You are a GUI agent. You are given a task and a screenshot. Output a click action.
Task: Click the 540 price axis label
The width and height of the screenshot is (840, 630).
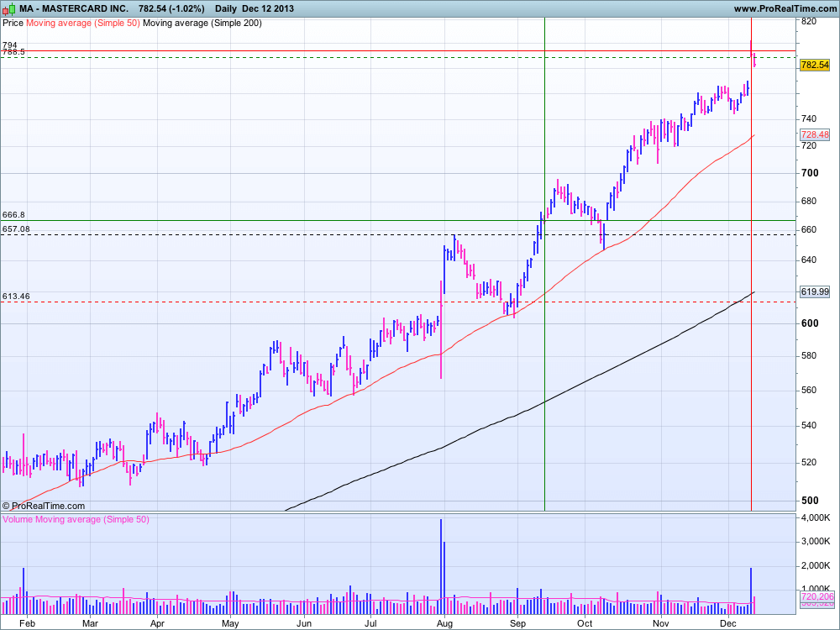(809, 425)
